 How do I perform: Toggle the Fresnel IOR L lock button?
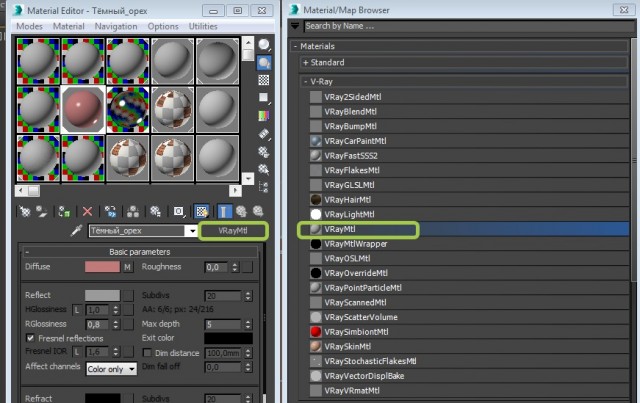point(77,352)
